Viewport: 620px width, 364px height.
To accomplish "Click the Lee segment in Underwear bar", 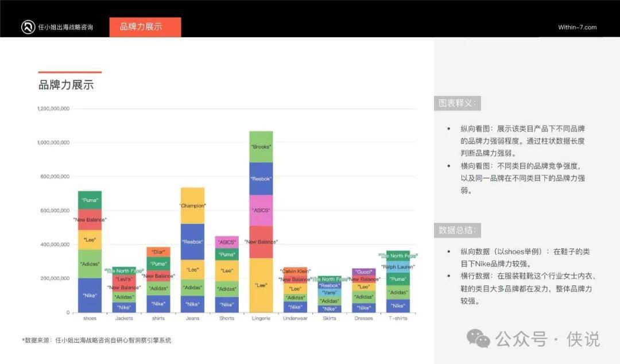I will click(x=296, y=289).
